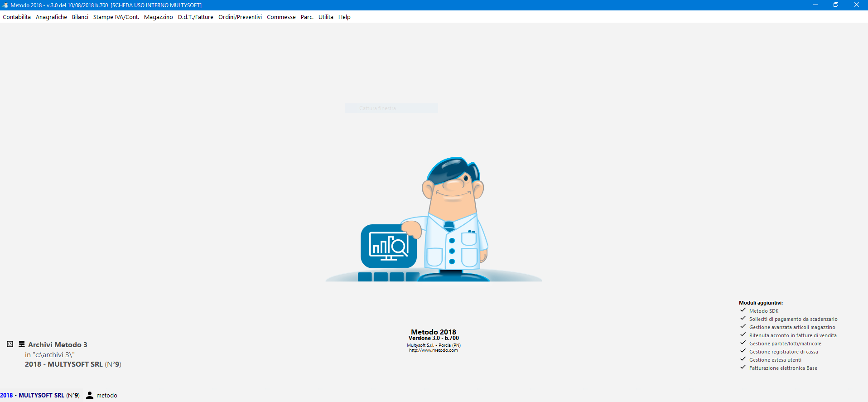Click the metodo username in status bar
This screenshot has width=868, height=402.
(107, 396)
